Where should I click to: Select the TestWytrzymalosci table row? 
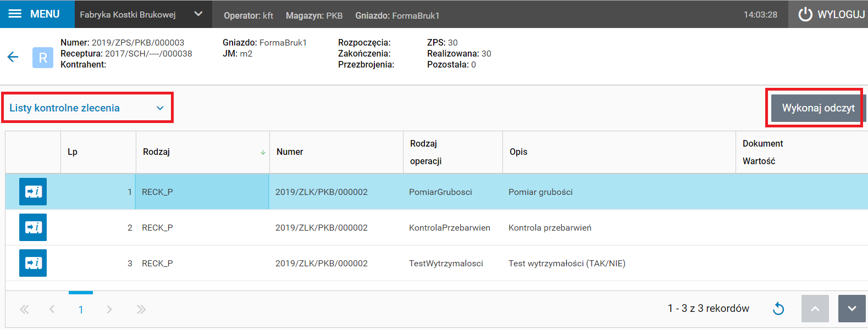coord(446,263)
